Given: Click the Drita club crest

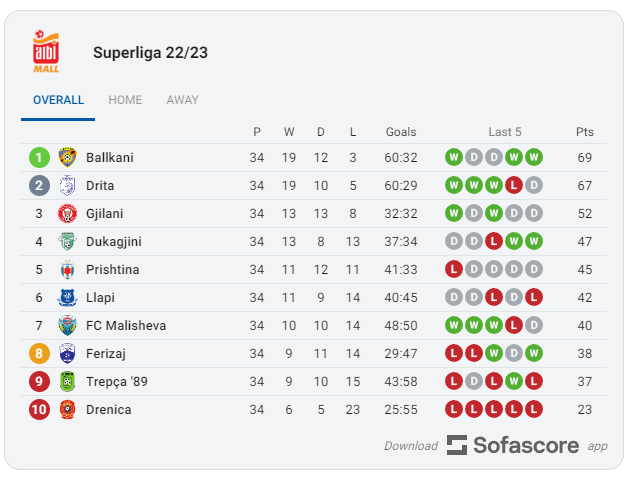Looking at the screenshot, I should tap(67, 186).
